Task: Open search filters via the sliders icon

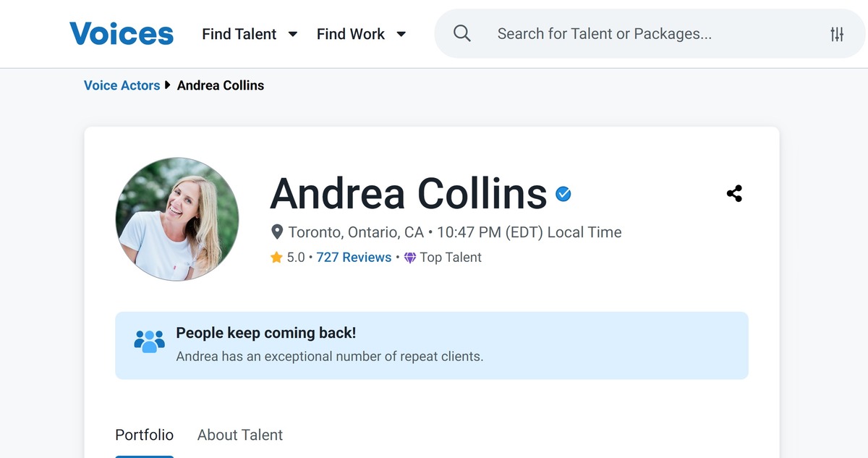Action: [838, 33]
